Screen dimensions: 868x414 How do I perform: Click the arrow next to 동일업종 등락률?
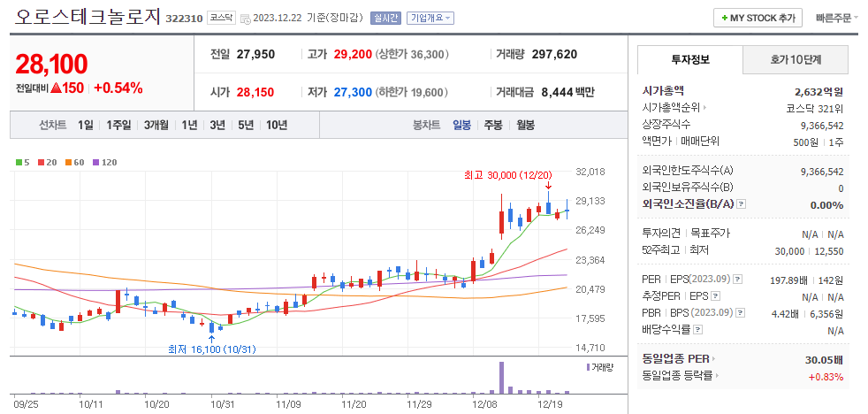click(718, 376)
